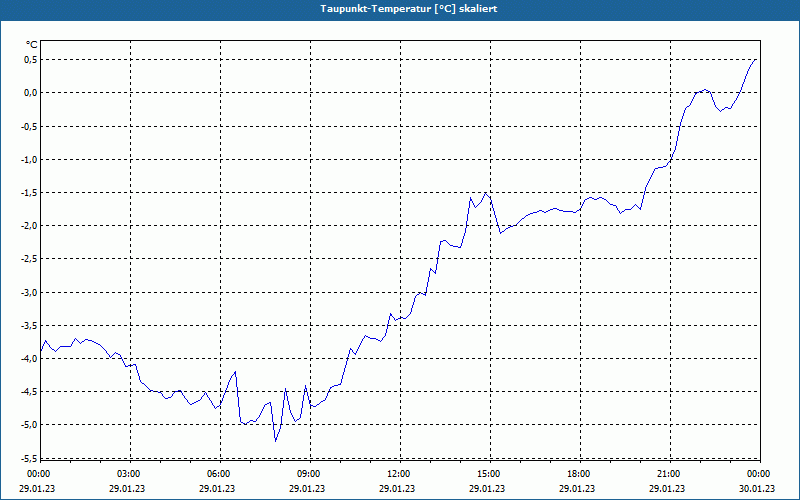Image resolution: width=800 pixels, height=500 pixels.
Task: Pick the 29.01.23 date under 18:00
Action: [577, 488]
